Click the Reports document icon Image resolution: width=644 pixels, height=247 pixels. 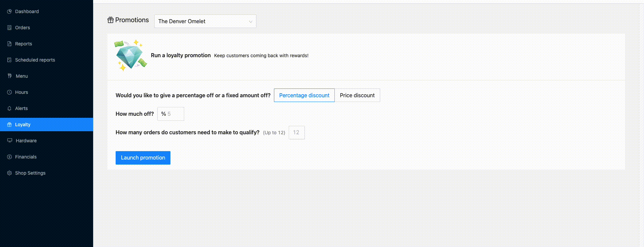[9, 44]
